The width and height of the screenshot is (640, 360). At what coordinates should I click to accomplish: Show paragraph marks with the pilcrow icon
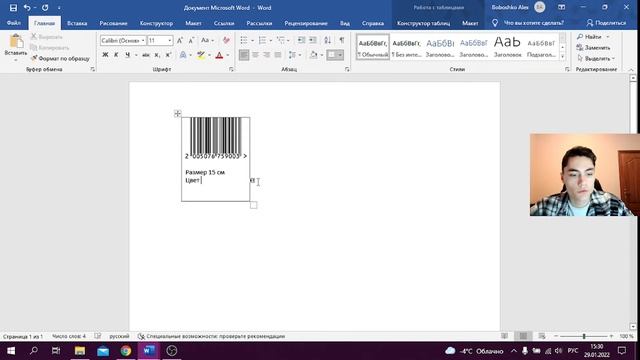342,40
